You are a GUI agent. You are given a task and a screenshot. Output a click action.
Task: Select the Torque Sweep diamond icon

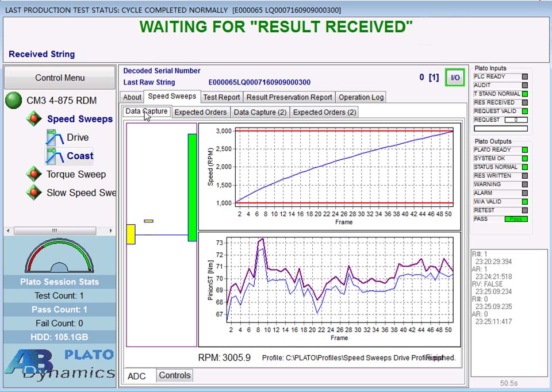point(34,174)
